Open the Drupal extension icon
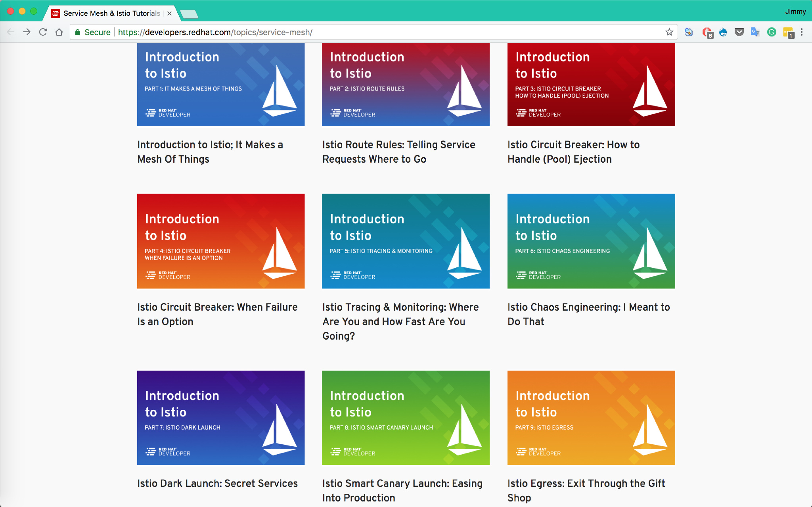 coord(723,32)
